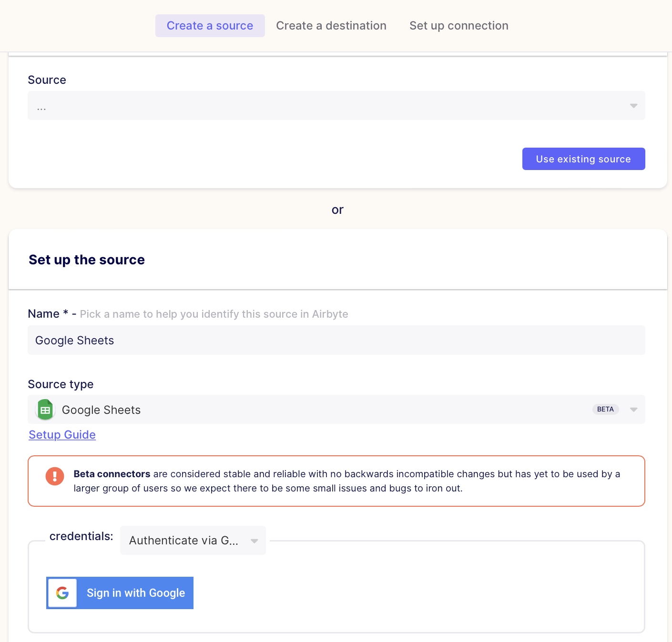Click the Sign in with Google button

click(x=120, y=593)
